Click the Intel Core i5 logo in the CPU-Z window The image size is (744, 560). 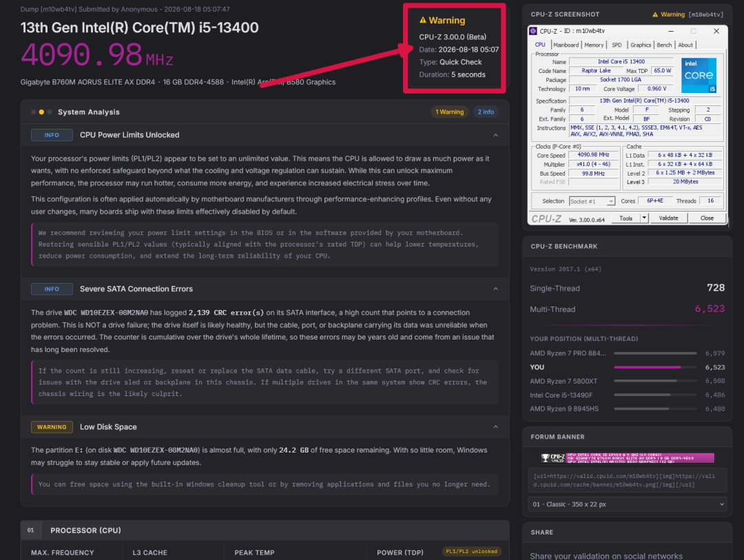pyautogui.click(x=699, y=76)
